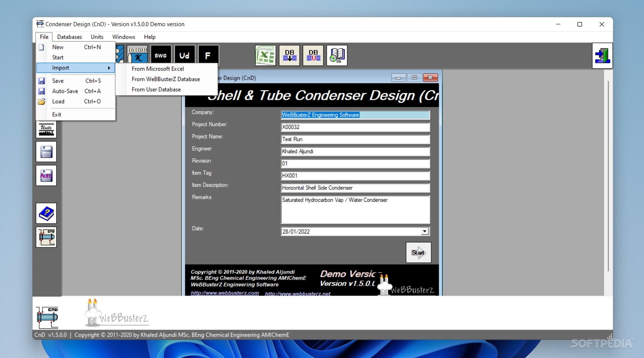Screen dimensions: 644x358
Task: Click the "CnD v1.5.0.0" status bar text
Action: [x=50, y=335]
